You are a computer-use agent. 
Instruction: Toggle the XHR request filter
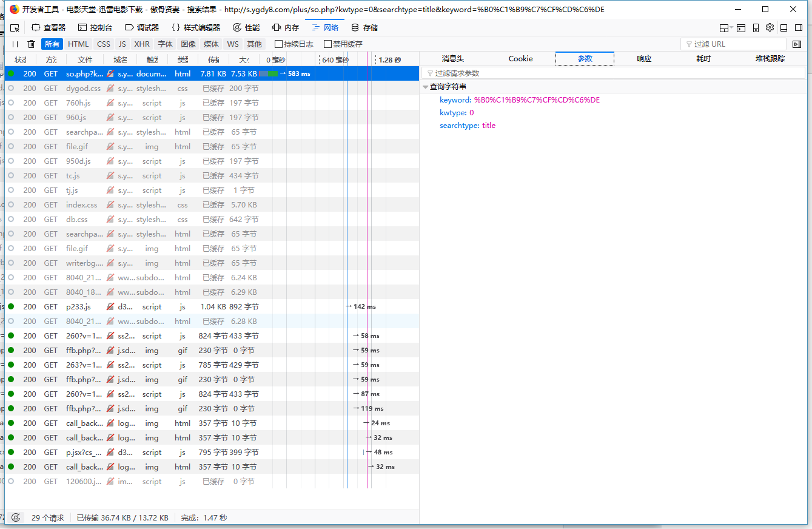click(142, 44)
